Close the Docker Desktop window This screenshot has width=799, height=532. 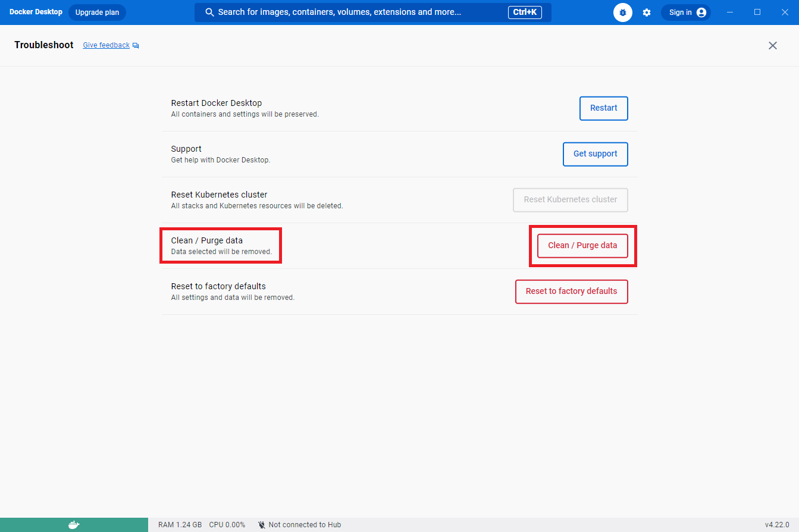pos(785,12)
